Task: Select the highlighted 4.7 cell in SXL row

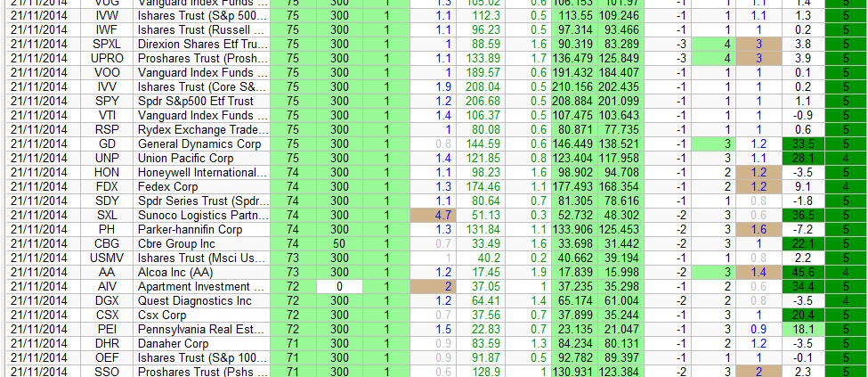Action: coord(432,215)
